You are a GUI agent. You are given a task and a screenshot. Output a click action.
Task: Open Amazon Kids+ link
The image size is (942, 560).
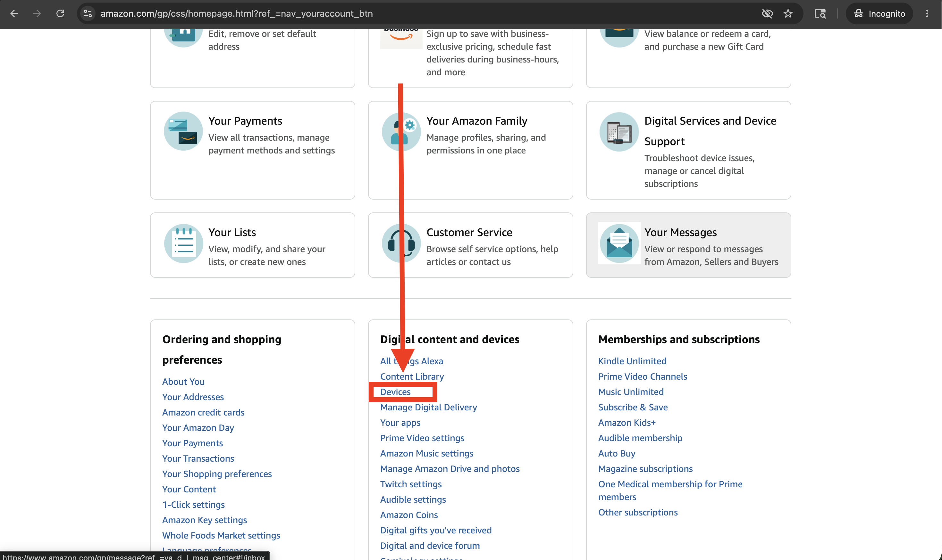coord(627,423)
